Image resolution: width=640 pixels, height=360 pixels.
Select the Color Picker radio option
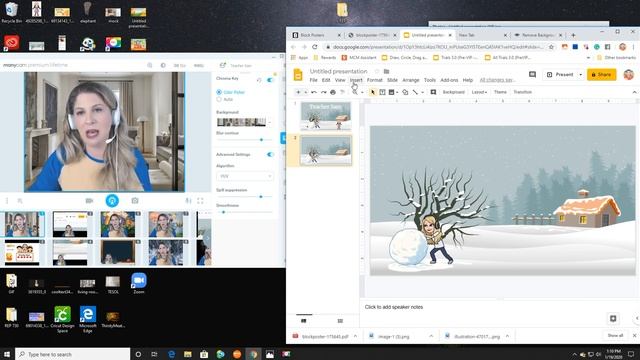[219, 92]
